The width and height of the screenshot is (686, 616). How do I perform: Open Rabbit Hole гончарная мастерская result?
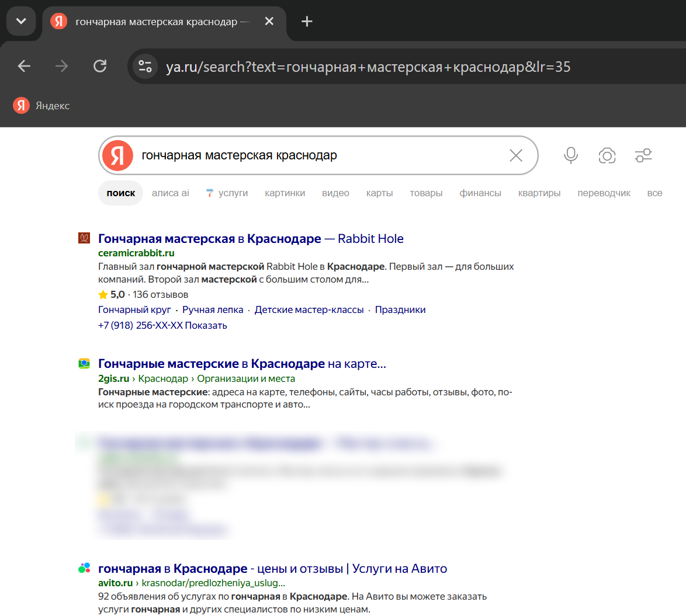point(251,239)
